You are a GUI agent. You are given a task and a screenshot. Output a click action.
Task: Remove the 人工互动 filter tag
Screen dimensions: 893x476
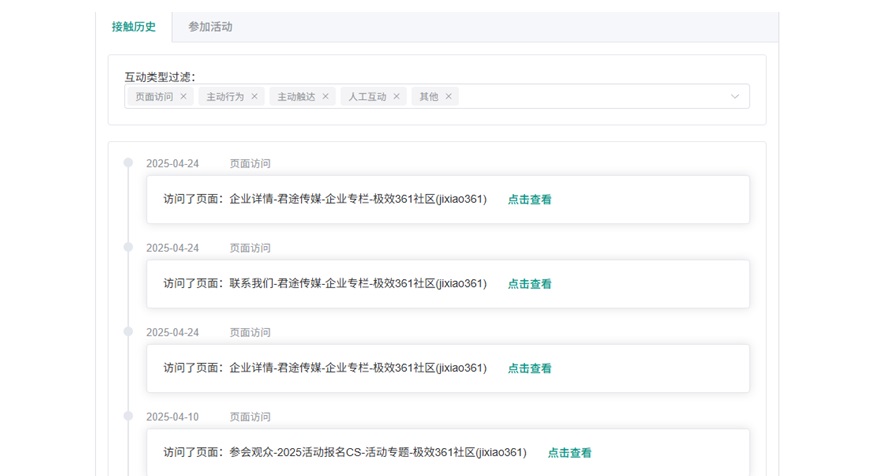pos(397,96)
